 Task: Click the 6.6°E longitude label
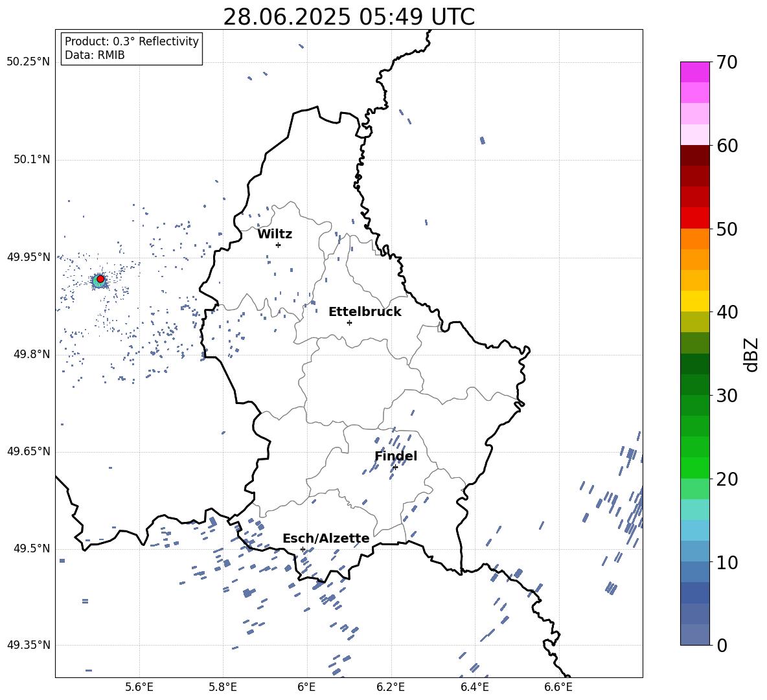(x=558, y=687)
